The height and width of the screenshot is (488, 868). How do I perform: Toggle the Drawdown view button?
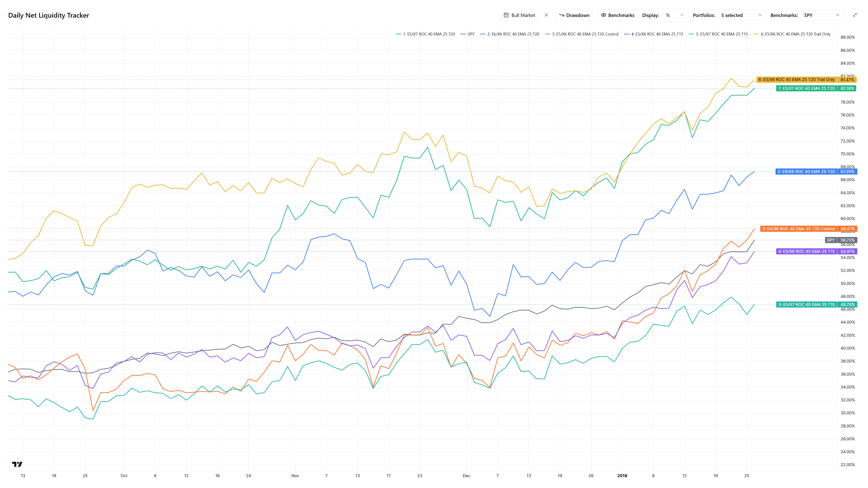[x=574, y=15]
